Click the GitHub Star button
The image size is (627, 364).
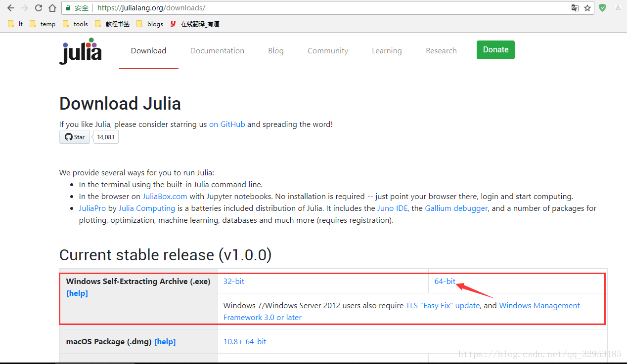[75, 137]
